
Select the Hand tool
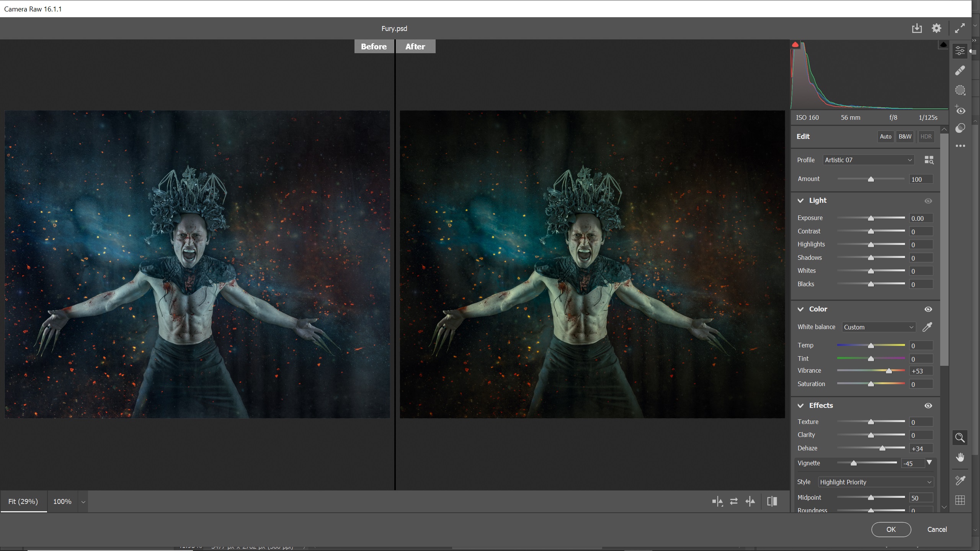tap(960, 457)
